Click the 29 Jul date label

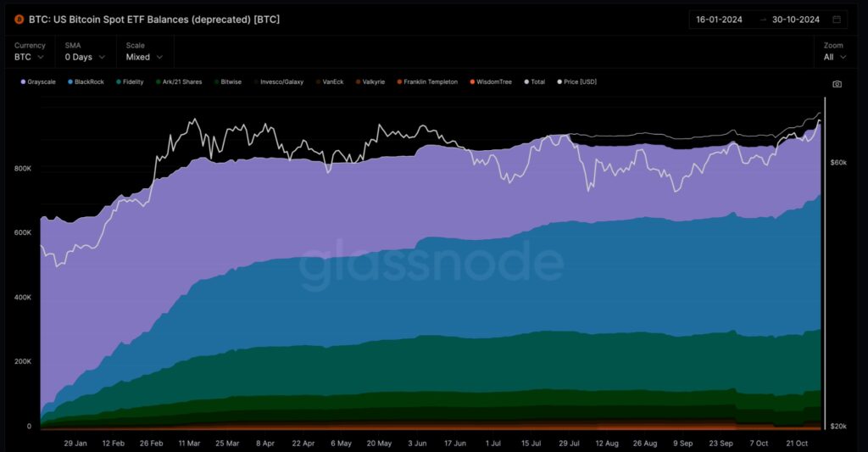[569, 444]
